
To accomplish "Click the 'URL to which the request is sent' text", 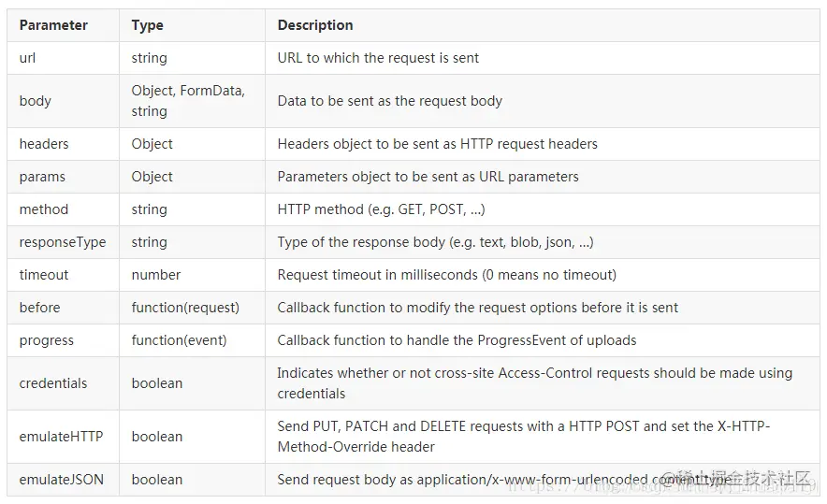I will click(378, 58).
